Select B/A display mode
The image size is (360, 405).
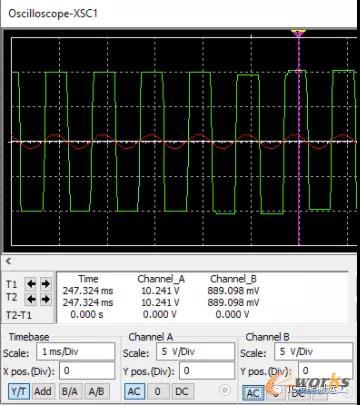pos(70,391)
